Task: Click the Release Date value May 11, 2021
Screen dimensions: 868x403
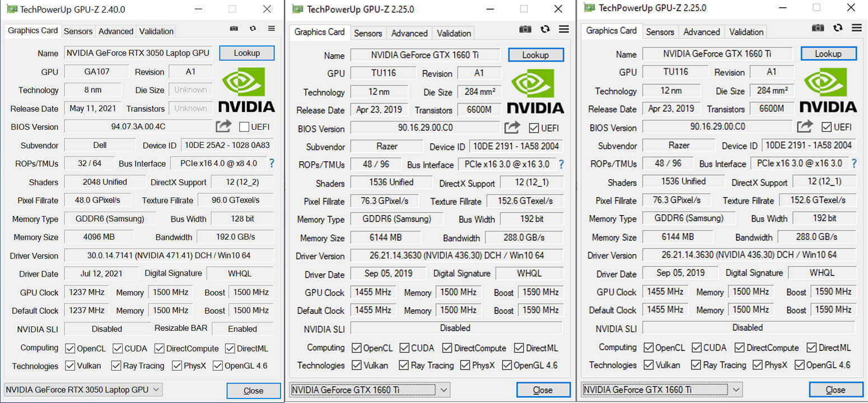Action: pyautogui.click(x=93, y=109)
